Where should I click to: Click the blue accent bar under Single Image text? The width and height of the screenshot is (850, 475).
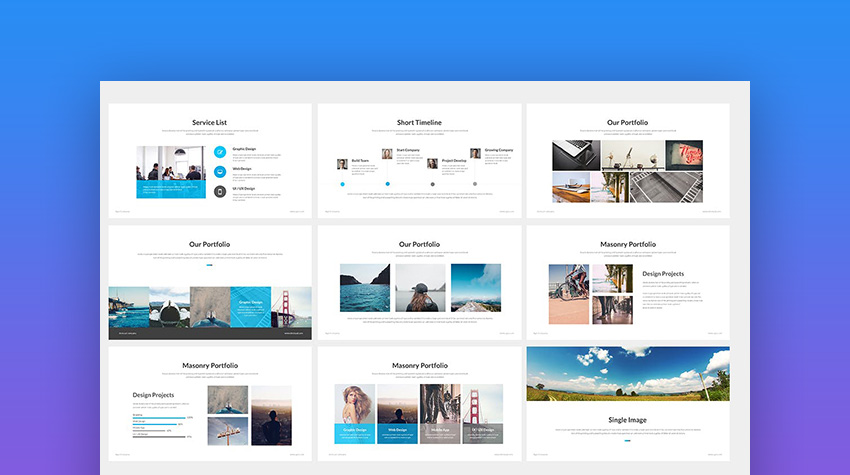click(627, 441)
